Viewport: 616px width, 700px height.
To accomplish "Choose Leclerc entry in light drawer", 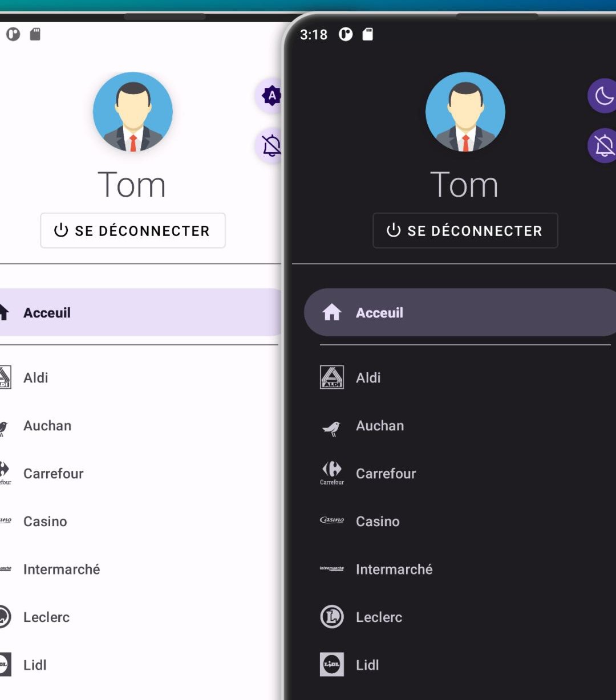I will point(139,617).
